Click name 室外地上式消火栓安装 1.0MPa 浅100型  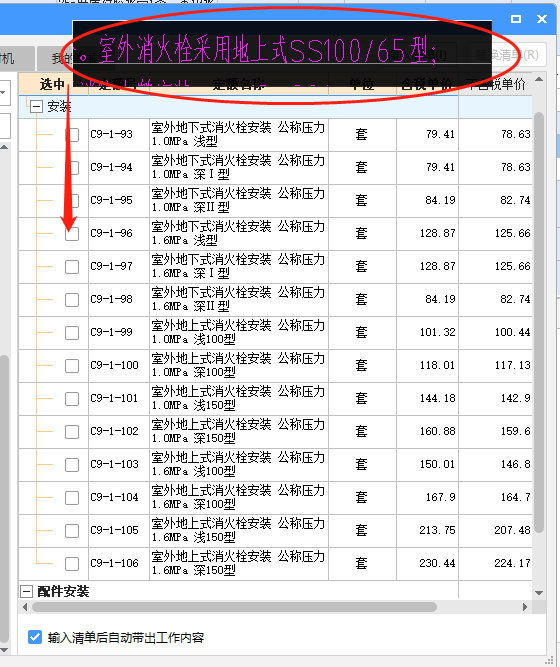(x=238, y=332)
